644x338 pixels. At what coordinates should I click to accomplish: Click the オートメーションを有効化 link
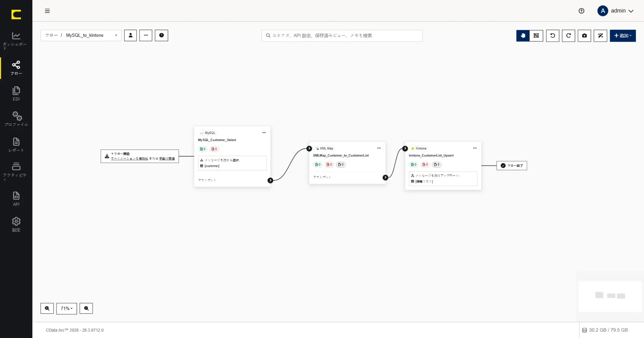point(129,159)
